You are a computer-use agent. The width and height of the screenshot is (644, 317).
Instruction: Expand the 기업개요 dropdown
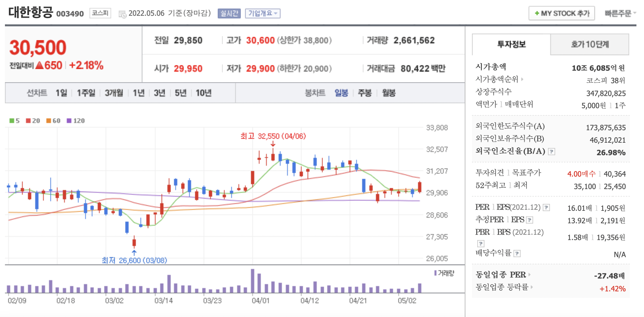262,13
